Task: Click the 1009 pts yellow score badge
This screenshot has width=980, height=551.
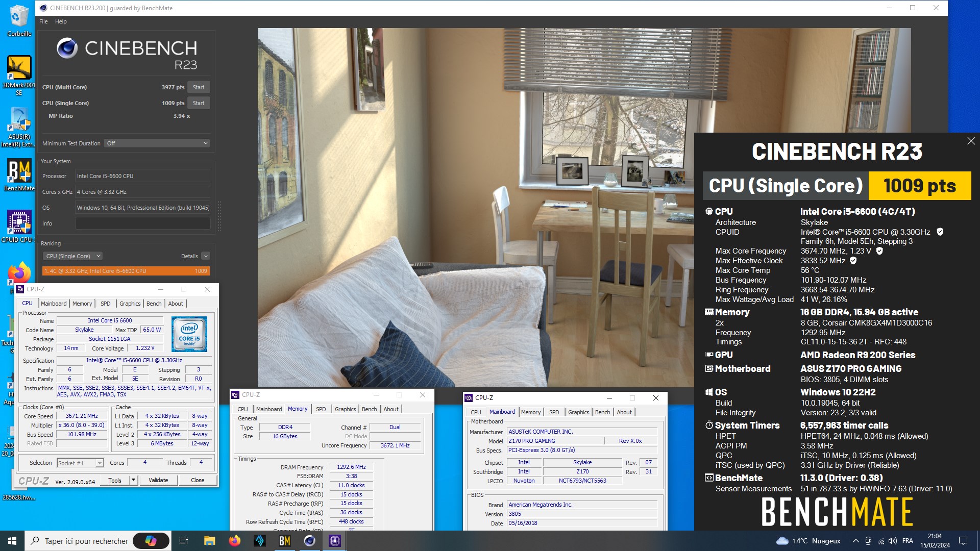Action: [920, 186]
